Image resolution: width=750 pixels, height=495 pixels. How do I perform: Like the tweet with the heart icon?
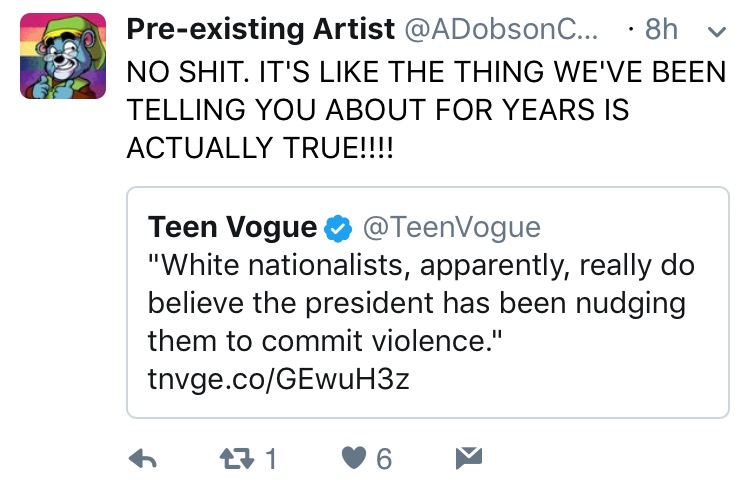click(354, 458)
